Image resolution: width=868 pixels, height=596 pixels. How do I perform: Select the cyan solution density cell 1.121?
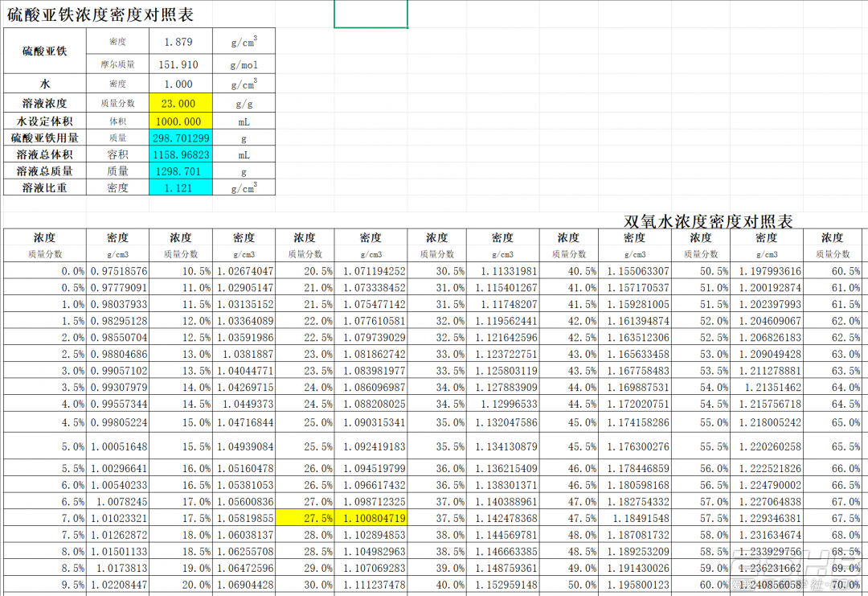point(181,187)
